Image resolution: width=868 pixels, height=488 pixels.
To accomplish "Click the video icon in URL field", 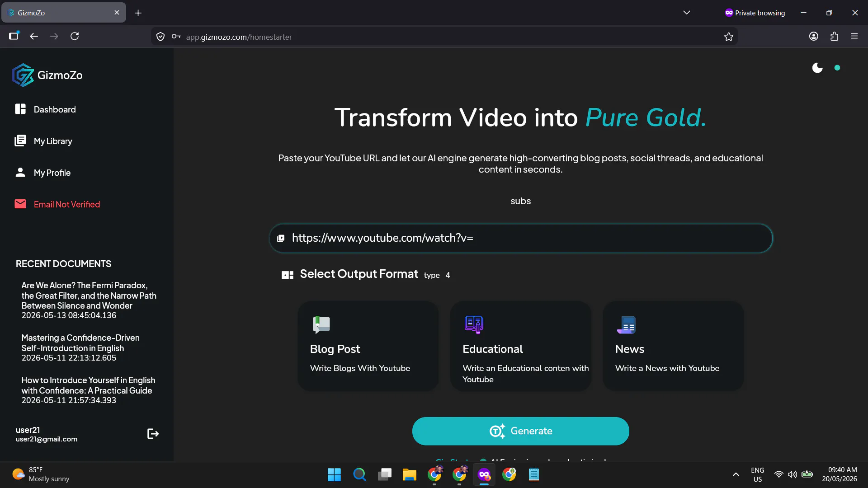I will point(281,238).
